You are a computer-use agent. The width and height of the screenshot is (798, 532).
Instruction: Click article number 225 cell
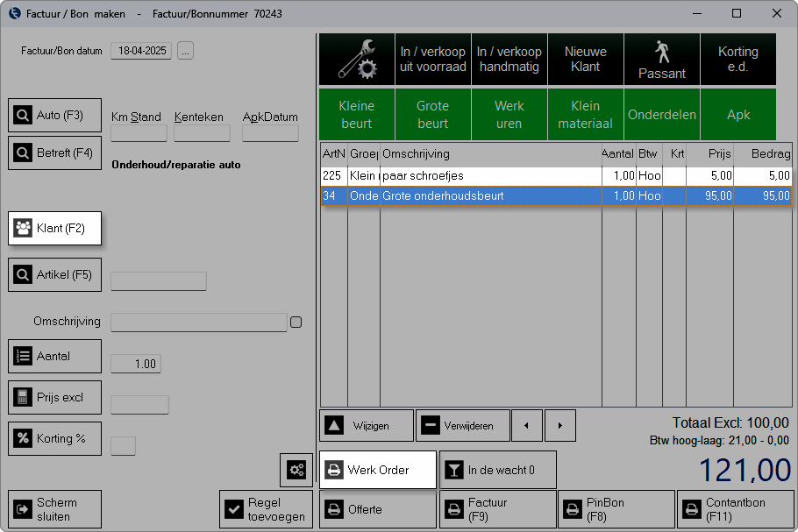click(x=334, y=176)
